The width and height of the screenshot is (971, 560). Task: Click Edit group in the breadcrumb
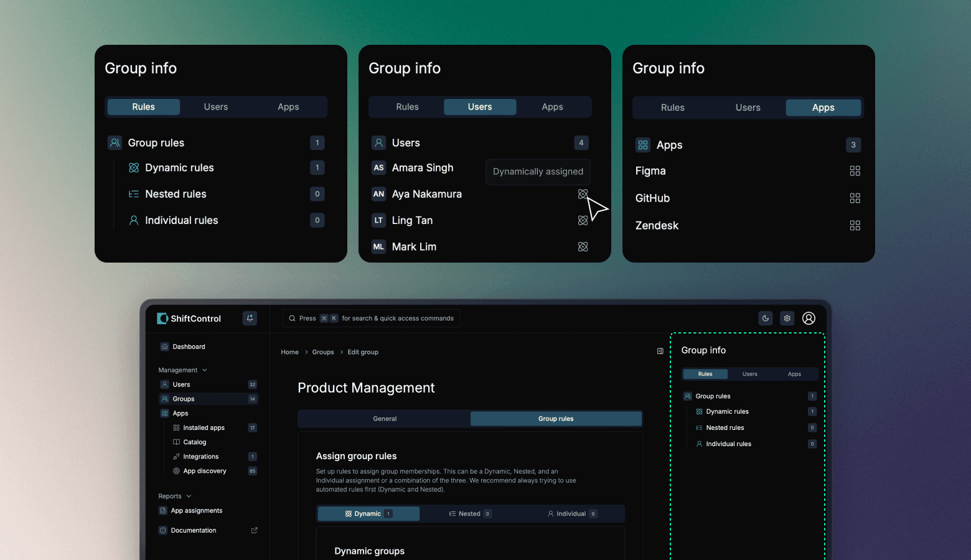coord(363,352)
